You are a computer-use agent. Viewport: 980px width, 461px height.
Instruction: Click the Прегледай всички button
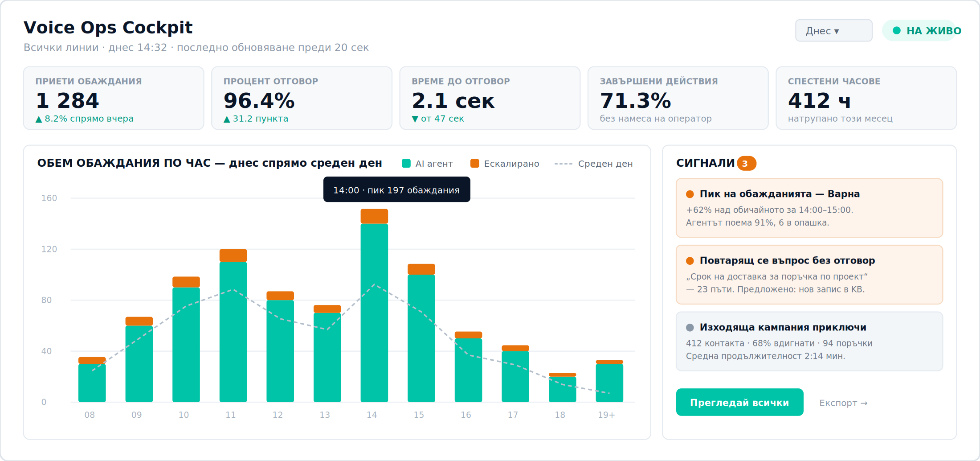pos(739,402)
